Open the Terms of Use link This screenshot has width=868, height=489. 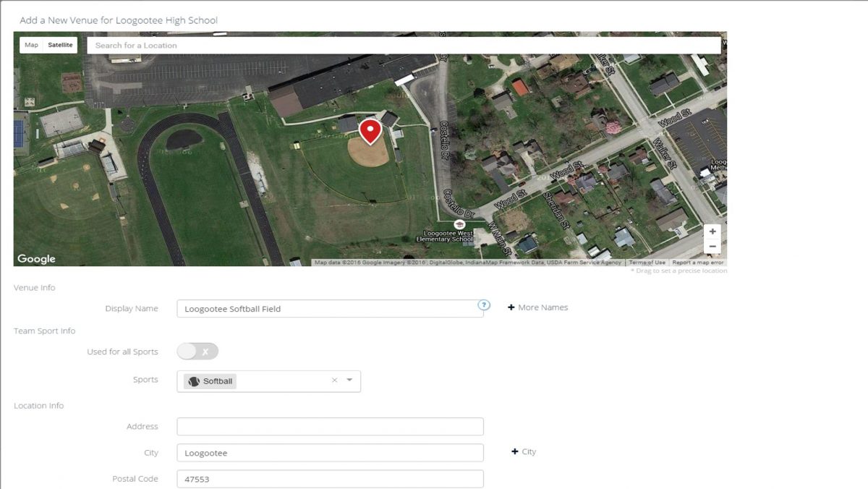coord(647,262)
